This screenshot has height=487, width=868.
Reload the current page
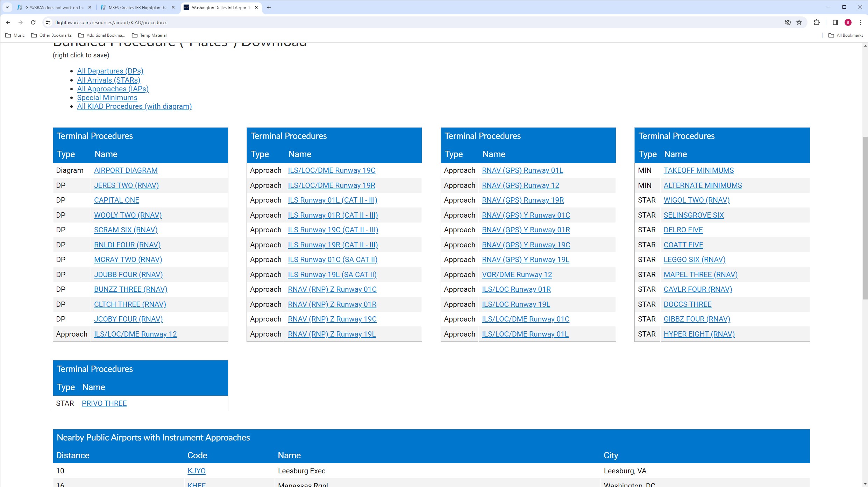click(x=33, y=22)
